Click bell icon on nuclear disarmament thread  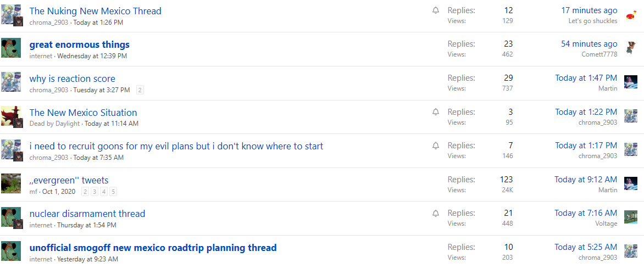point(436,213)
